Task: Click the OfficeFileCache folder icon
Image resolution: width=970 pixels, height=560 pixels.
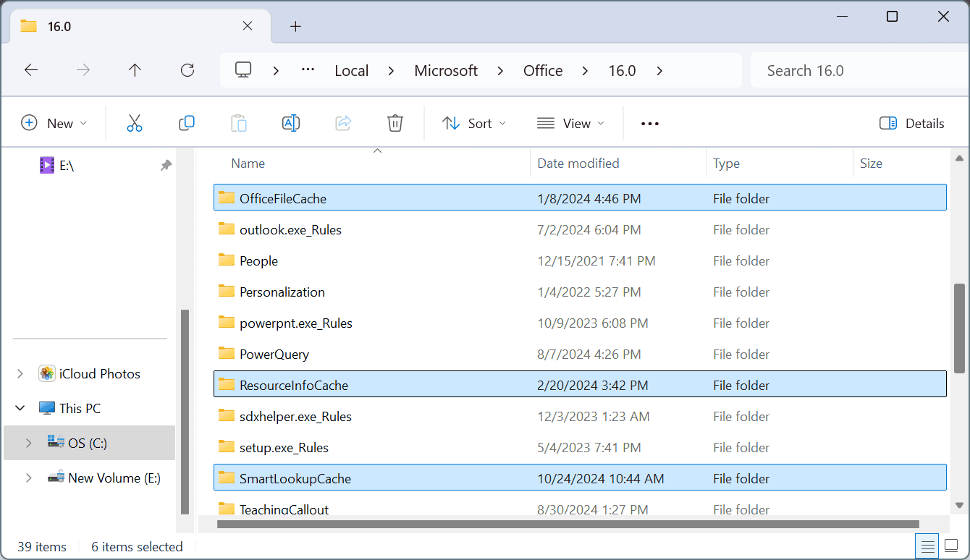Action: click(227, 198)
